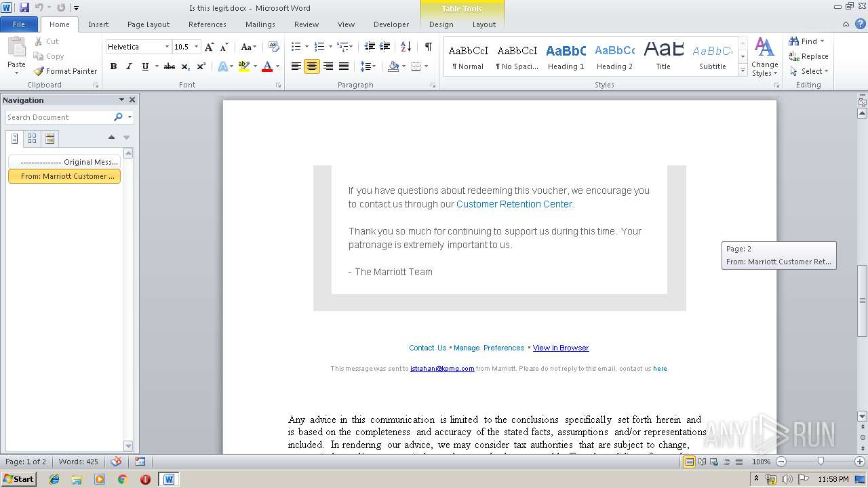This screenshot has width=868, height=488.
Task: Go to previous heading arrow in Navigation
Action: coord(112,138)
